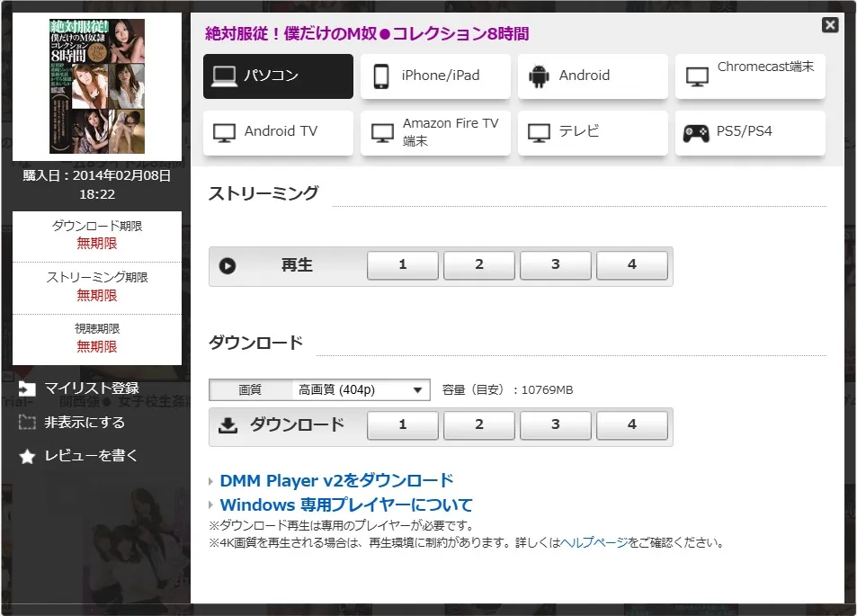This screenshot has width=857, height=616.
Task: Switch to the Amazon Fire TV端末 tab
Action: [435, 133]
